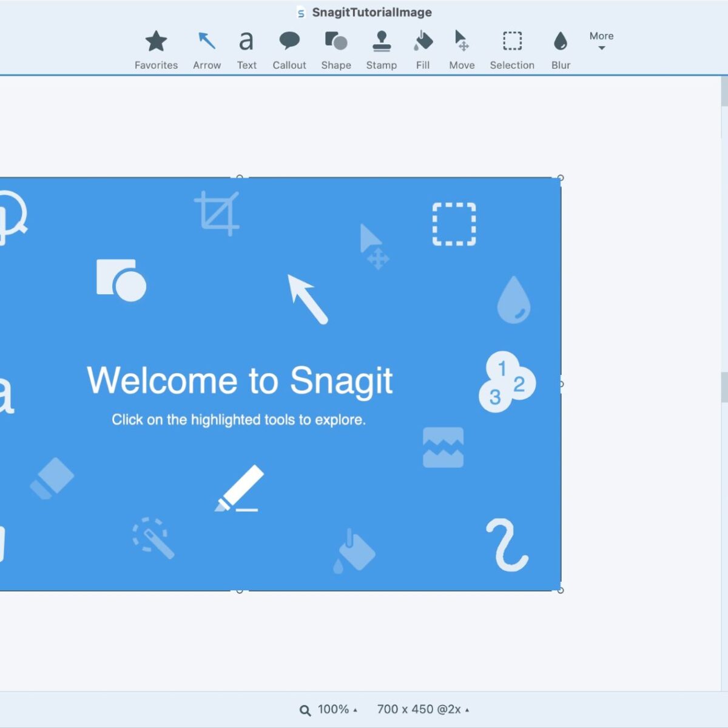728x728 pixels.
Task: Switch to the Fill tool in the toolbar
Action: click(423, 50)
